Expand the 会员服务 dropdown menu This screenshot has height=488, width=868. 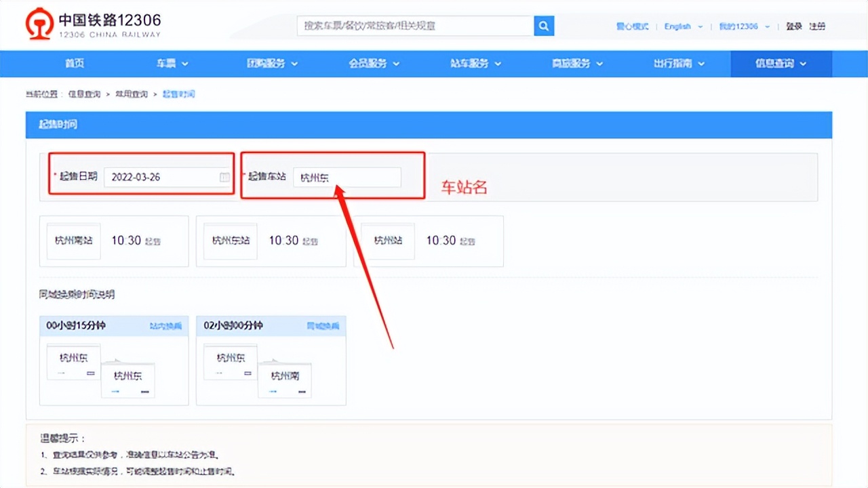[x=374, y=63]
